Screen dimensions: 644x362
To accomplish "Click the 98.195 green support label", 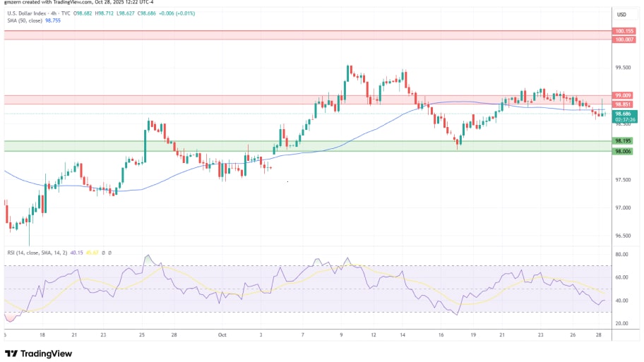I will pos(624,141).
